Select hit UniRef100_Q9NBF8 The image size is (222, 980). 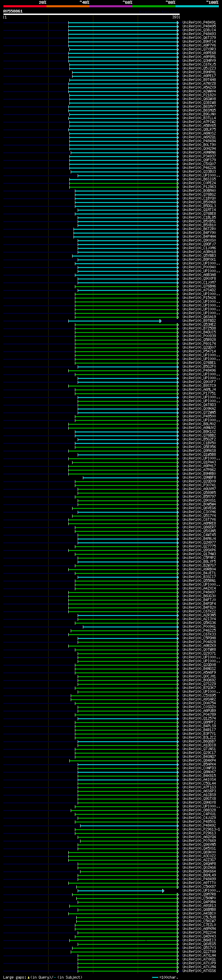199,477
